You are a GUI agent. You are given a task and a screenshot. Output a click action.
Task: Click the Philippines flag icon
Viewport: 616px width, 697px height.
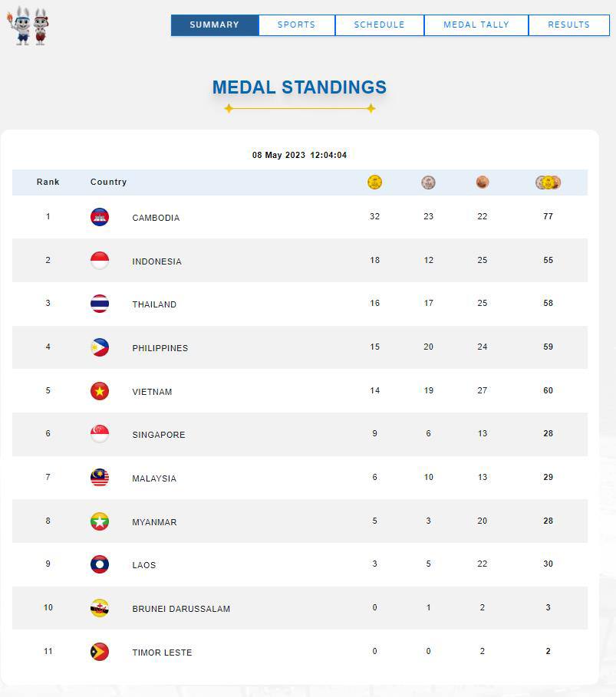(x=100, y=347)
